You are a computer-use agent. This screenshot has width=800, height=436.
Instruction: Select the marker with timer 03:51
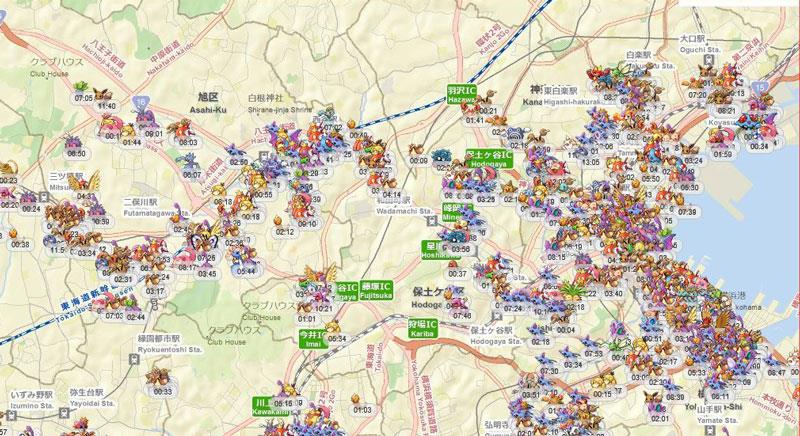[530, 389]
